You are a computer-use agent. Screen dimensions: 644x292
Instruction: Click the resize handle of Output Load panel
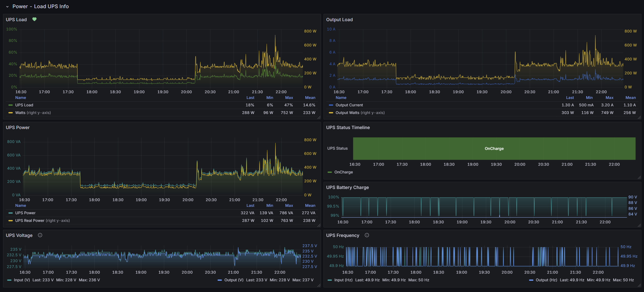click(639, 118)
